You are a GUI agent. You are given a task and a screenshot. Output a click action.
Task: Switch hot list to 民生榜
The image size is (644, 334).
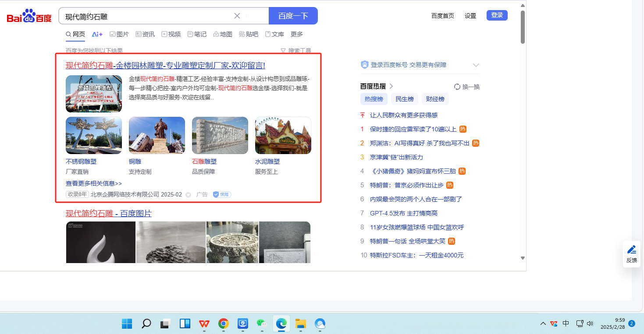point(404,99)
